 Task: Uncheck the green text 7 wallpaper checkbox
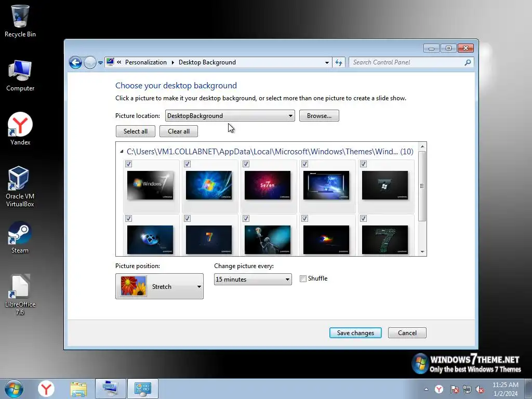click(x=363, y=219)
